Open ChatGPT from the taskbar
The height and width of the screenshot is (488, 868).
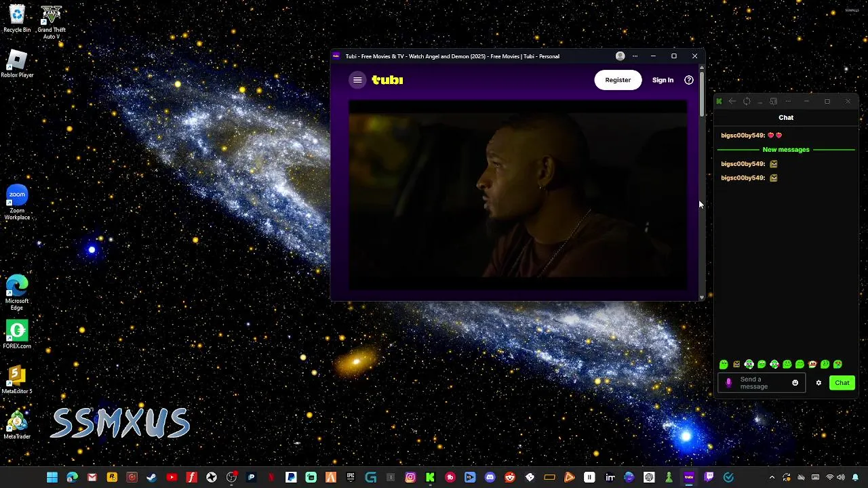[649, 478]
